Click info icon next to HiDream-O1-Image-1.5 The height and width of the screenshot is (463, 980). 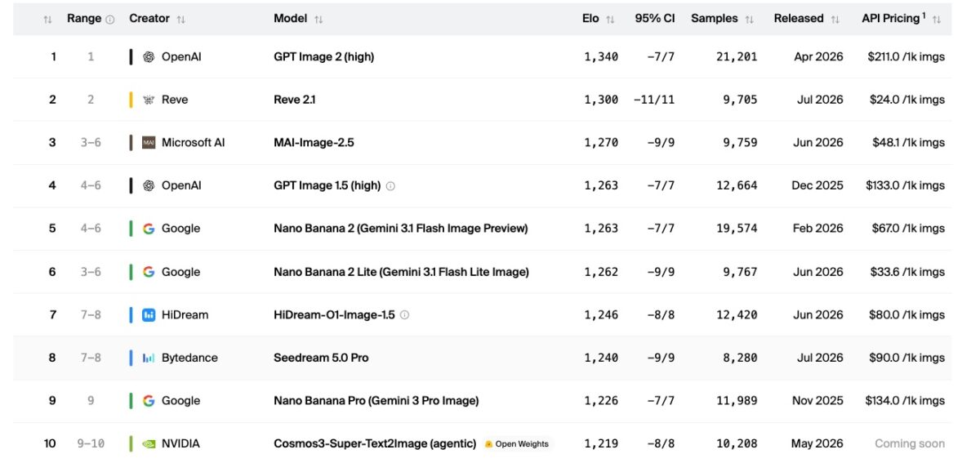click(404, 314)
